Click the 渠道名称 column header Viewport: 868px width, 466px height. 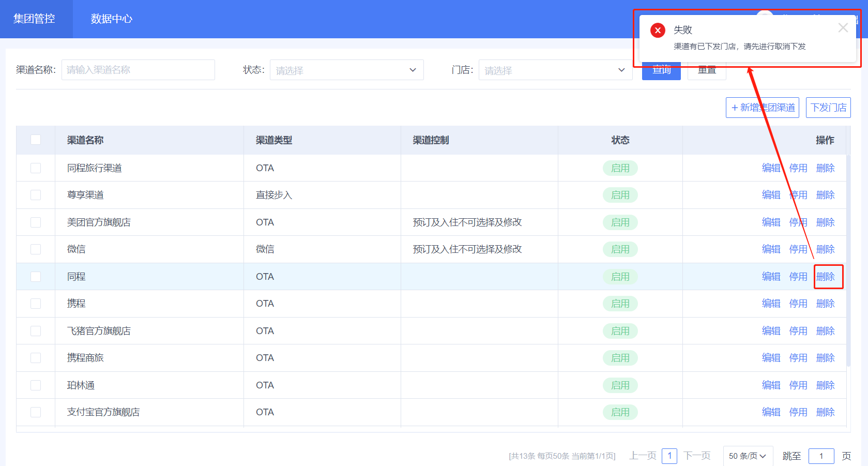click(x=85, y=140)
